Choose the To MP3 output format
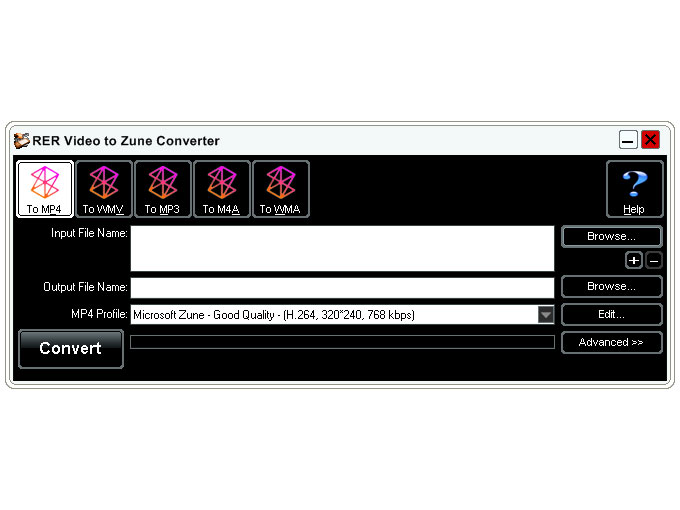This screenshot has height=510, width=680. point(163,189)
